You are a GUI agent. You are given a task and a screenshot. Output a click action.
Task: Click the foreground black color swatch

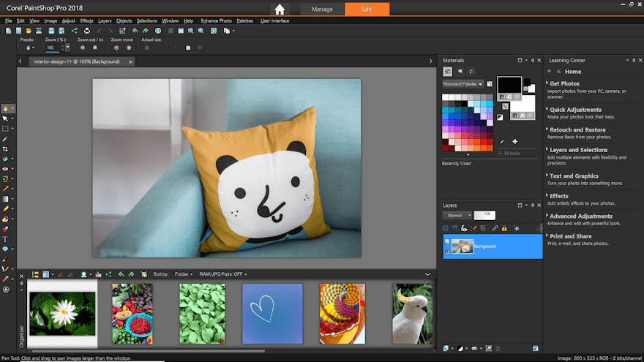click(x=509, y=86)
